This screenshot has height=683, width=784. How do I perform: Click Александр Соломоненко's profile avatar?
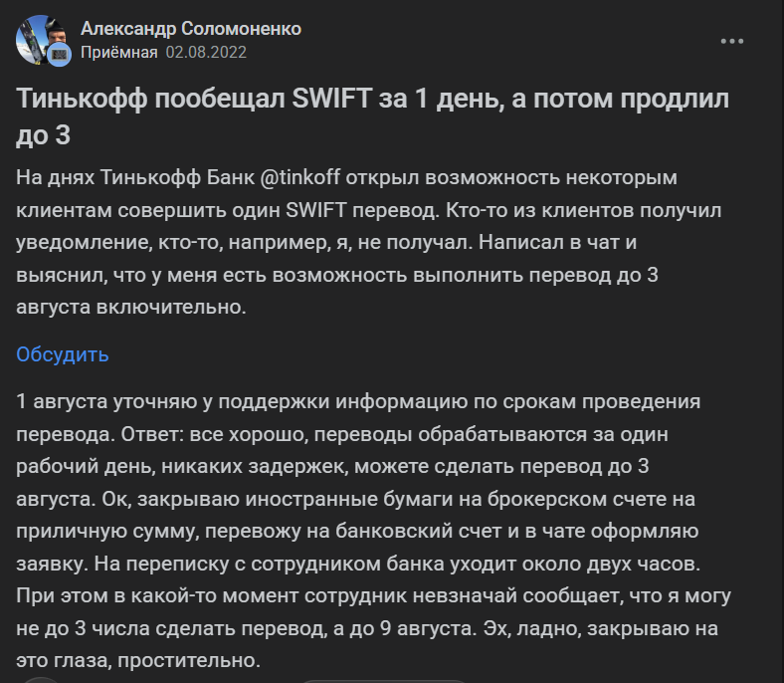(x=41, y=40)
